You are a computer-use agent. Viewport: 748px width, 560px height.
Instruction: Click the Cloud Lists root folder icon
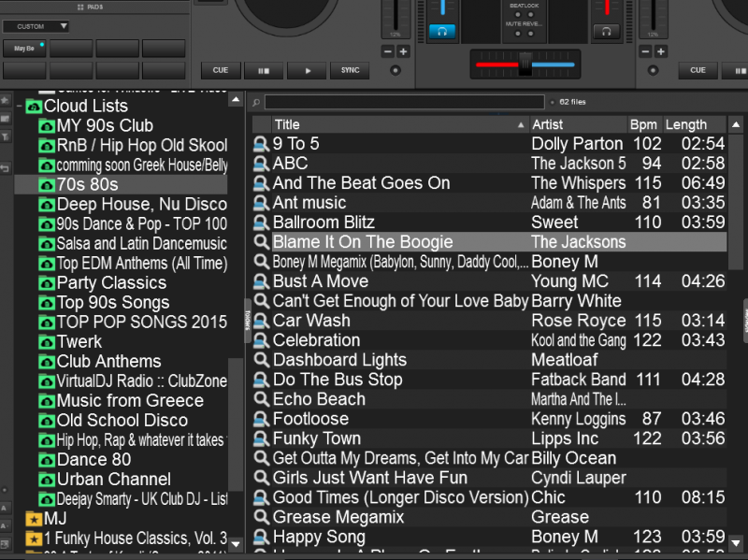click(x=34, y=106)
